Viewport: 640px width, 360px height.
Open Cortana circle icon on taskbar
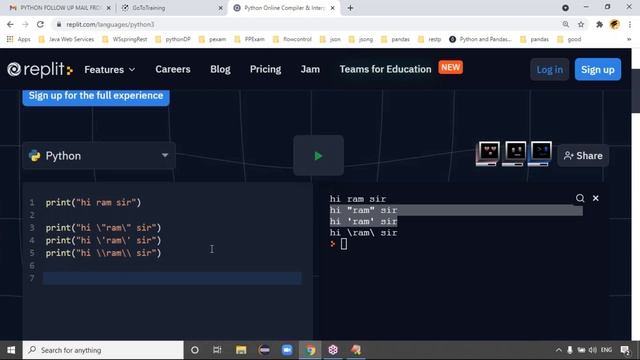(x=195, y=350)
